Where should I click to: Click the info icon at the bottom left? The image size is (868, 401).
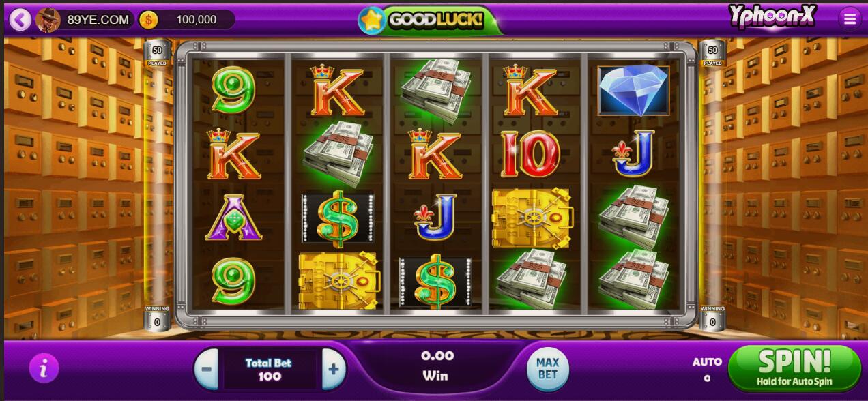tap(44, 369)
